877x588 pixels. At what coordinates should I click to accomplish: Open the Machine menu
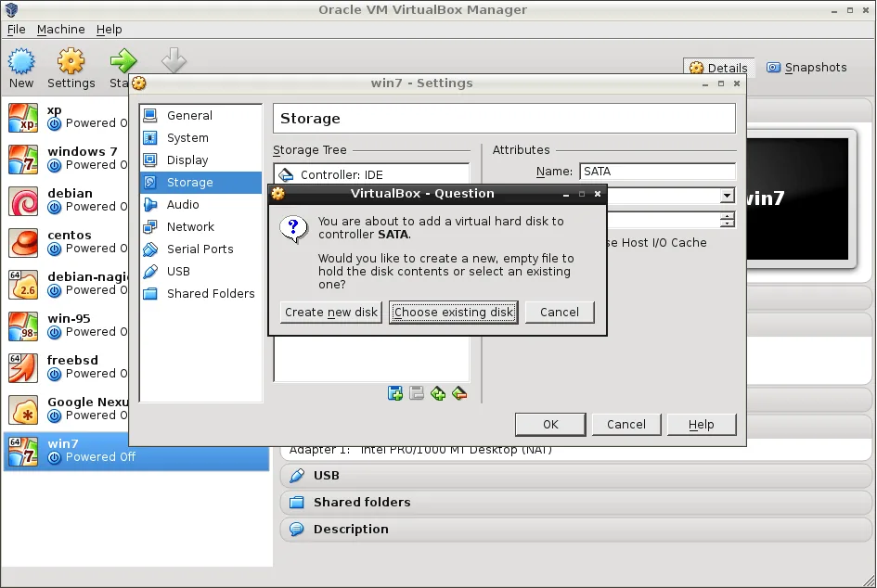tap(60, 29)
